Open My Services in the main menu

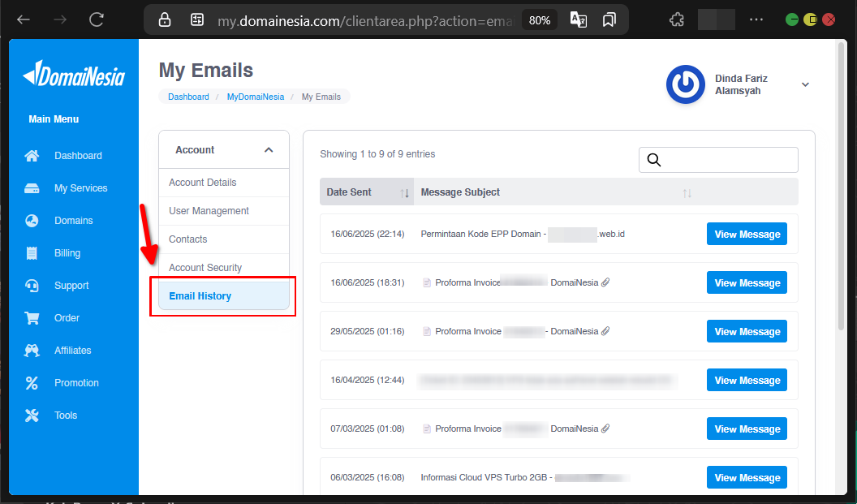[x=81, y=188]
